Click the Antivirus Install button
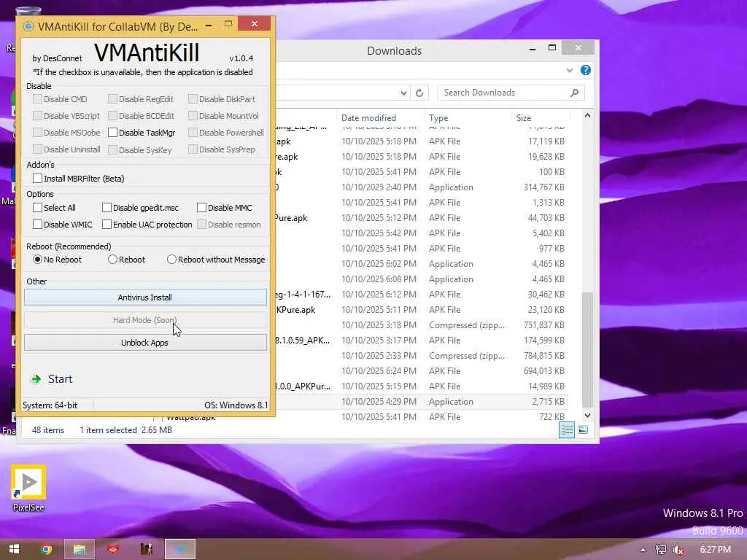This screenshot has height=560, width=747. (145, 297)
